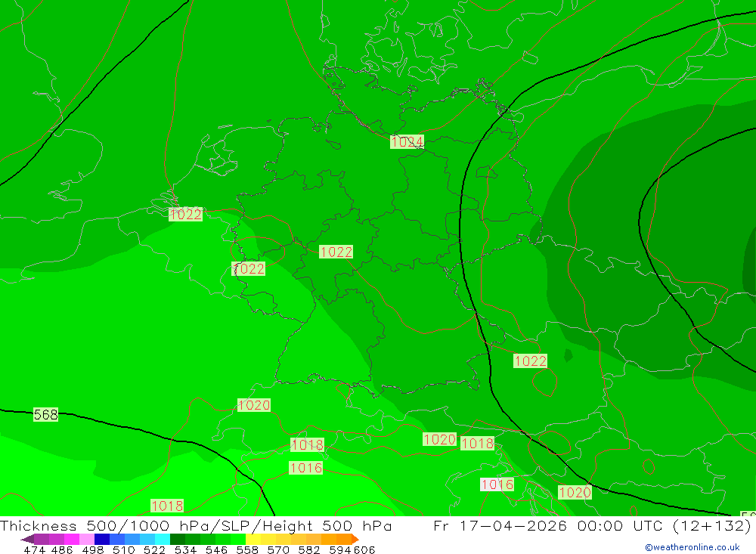Click the dark blue swatch in the thickness legend

(102, 539)
